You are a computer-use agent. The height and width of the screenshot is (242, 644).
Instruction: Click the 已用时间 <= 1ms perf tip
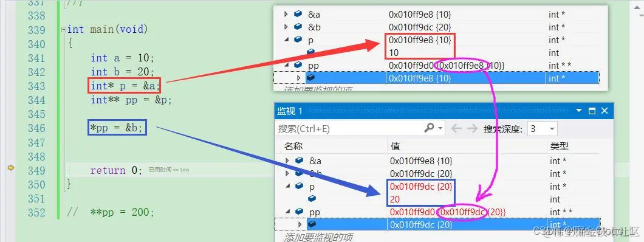click(169, 170)
